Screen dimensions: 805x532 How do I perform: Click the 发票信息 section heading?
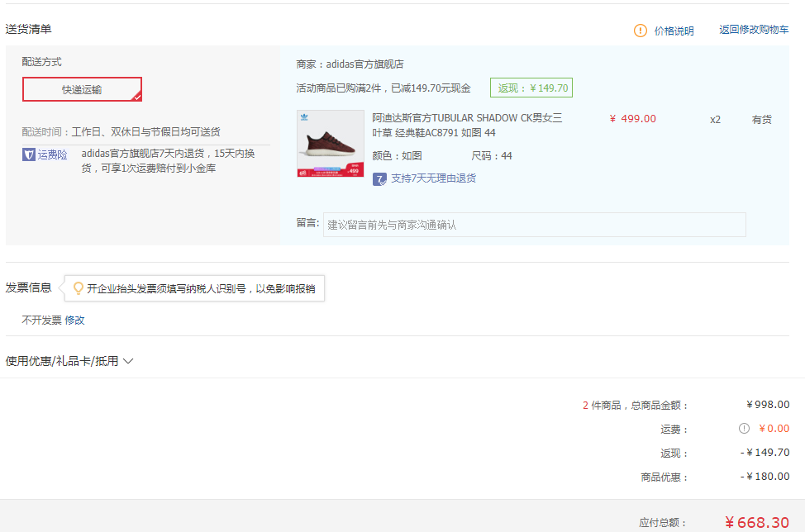28,287
